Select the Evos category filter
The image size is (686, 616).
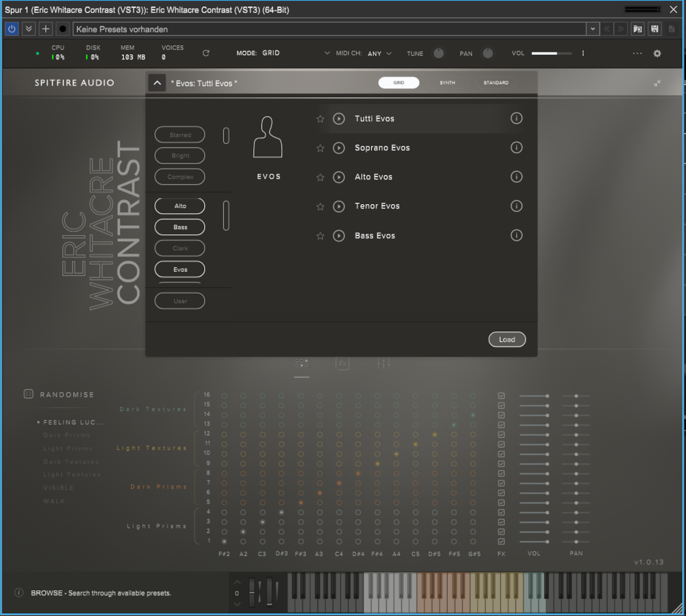point(180,269)
